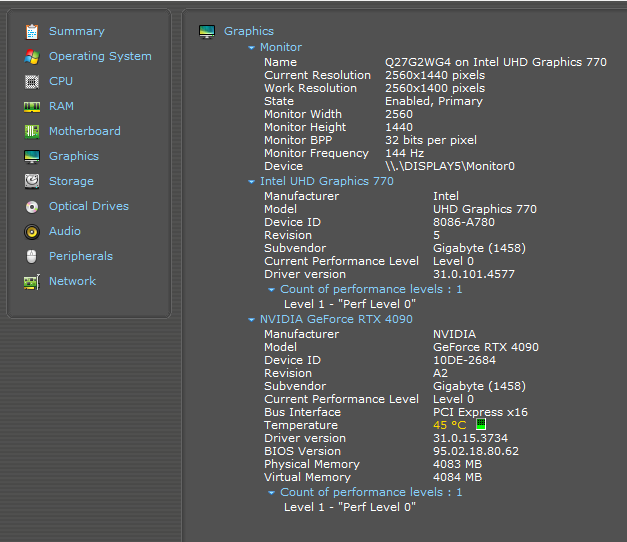The width and height of the screenshot is (627, 542).
Task: Click the Physical Memory 4083 MB value
Action: click(457, 464)
